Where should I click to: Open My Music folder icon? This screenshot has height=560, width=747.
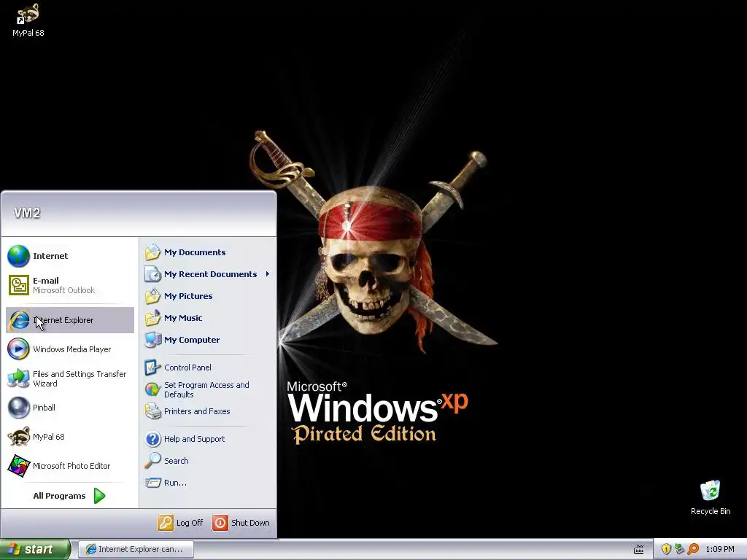pyautogui.click(x=153, y=318)
